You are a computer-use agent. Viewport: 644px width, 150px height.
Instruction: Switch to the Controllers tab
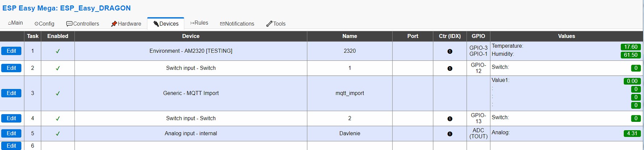pyautogui.click(x=83, y=23)
